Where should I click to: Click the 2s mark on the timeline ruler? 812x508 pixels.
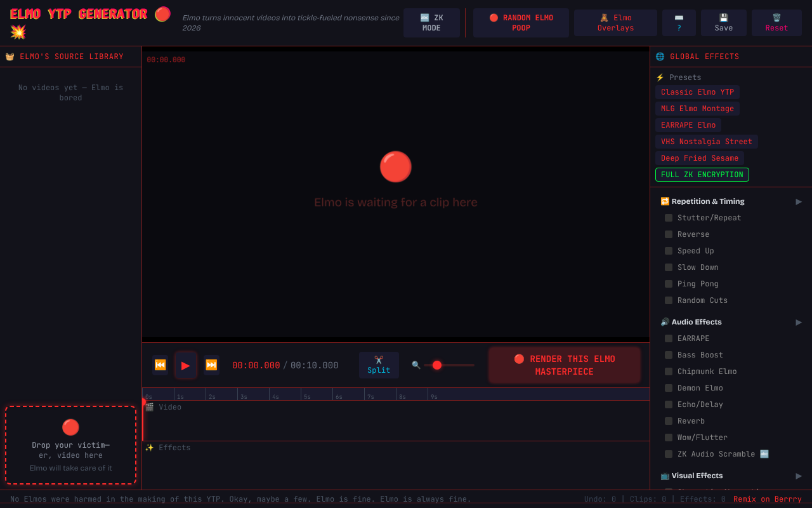pos(212,397)
